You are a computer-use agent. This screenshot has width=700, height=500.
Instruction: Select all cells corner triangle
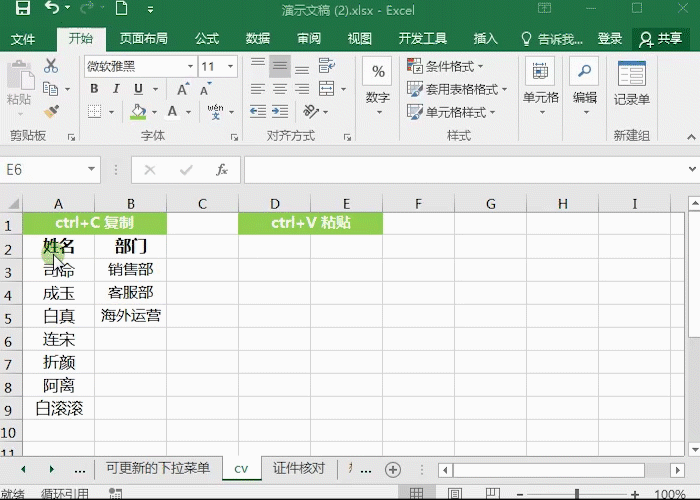(12, 204)
